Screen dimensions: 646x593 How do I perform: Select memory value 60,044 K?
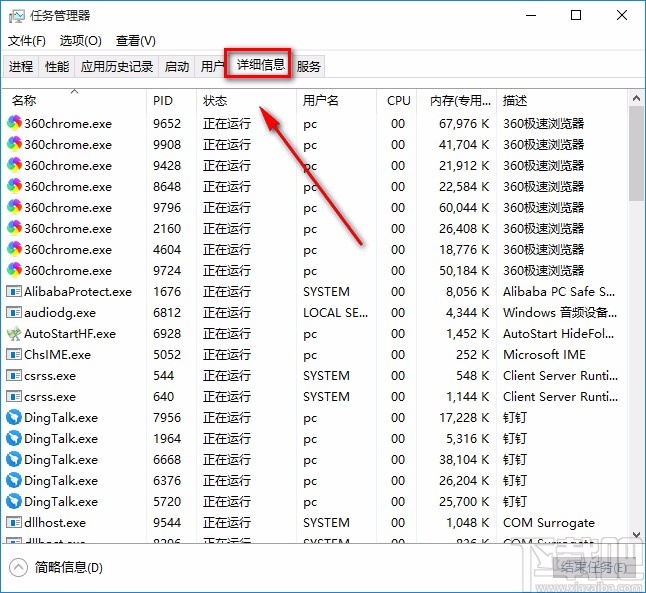tap(464, 207)
